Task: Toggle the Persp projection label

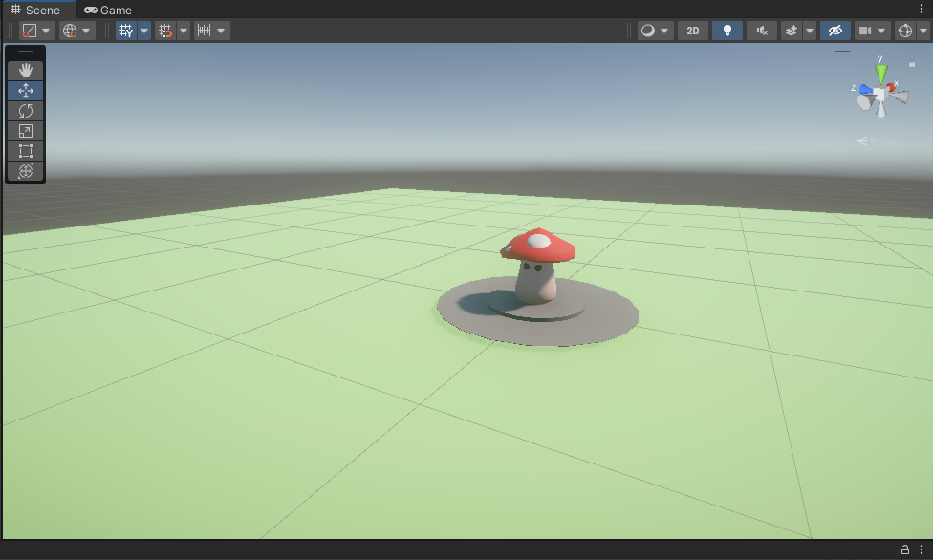Action: pyautogui.click(x=879, y=141)
